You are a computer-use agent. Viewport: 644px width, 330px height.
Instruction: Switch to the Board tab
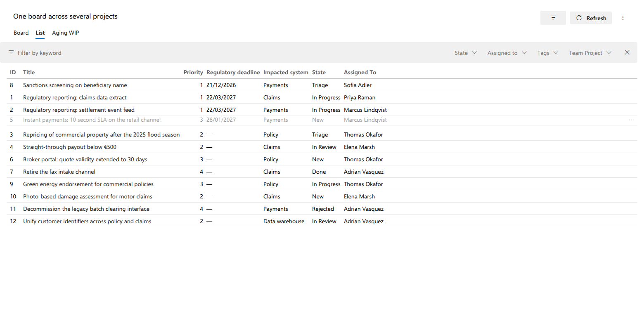[x=21, y=33]
